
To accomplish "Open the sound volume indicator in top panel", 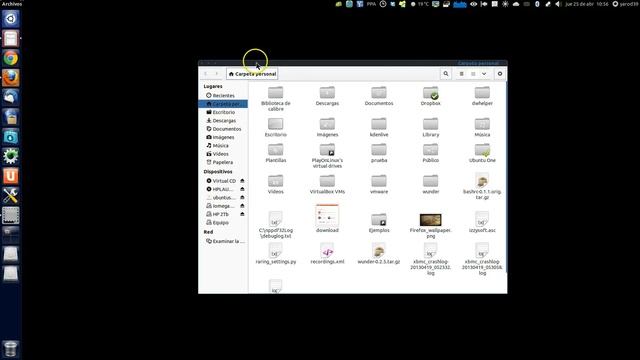I will coord(558,4).
